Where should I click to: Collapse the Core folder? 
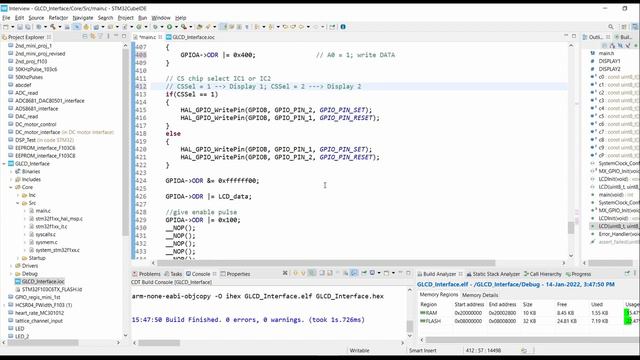11,187
